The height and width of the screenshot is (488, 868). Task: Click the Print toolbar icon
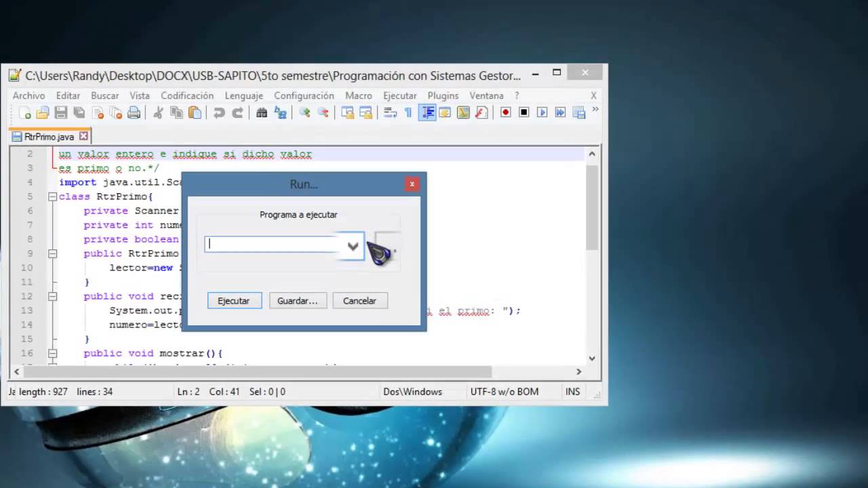(134, 113)
